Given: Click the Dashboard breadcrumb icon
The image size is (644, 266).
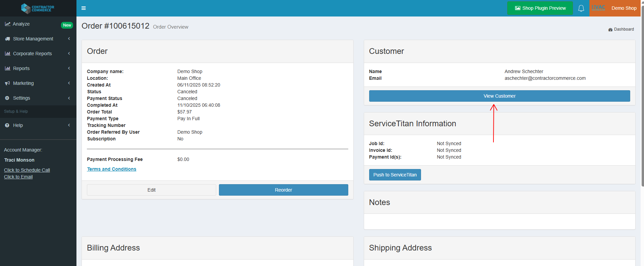Looking at the screenshot, I should 610,30.
